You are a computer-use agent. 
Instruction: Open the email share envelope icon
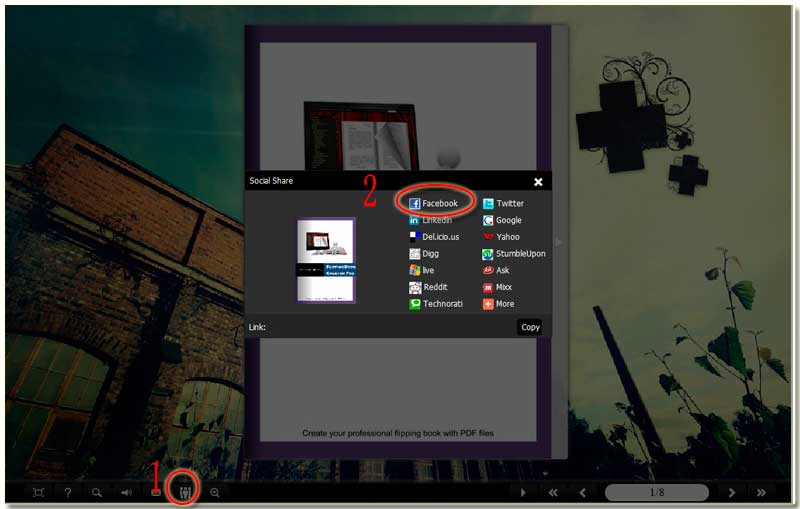156,493
